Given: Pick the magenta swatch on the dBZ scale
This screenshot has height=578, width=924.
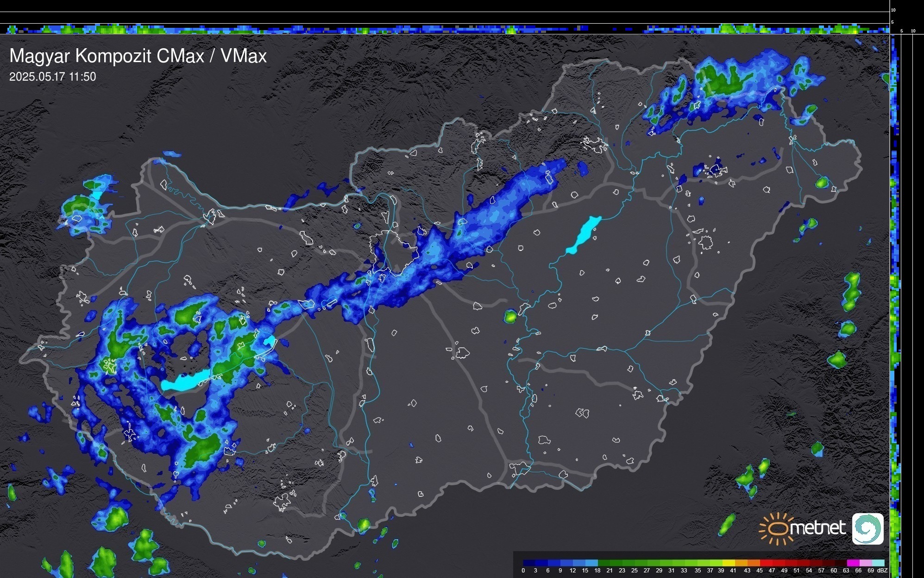Looking at the screenshot, I should [853, 563].
